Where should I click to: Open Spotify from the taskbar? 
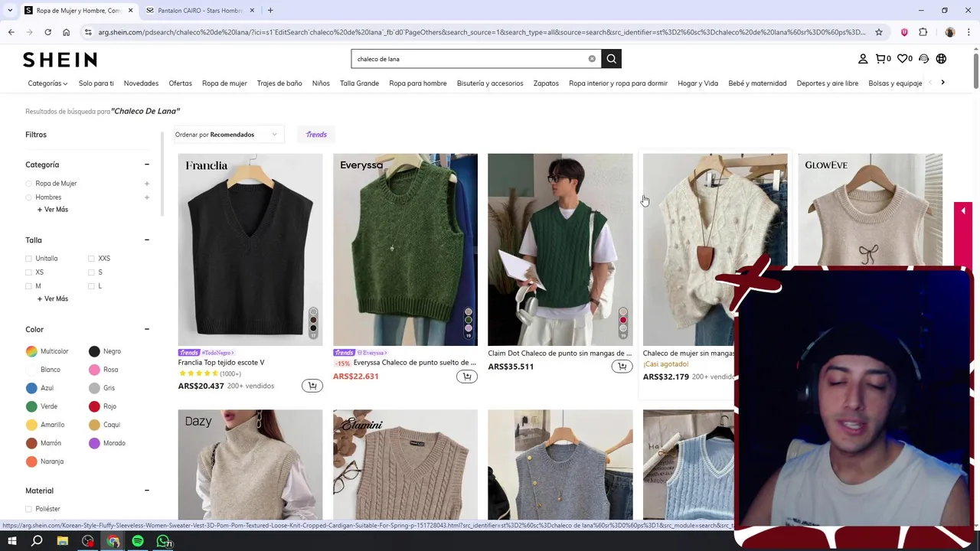click(x=138, y=542)
